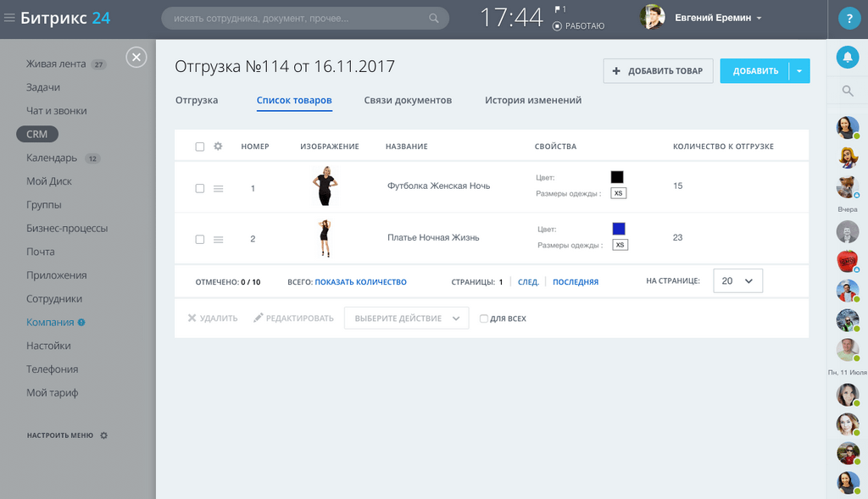The image size is (868, 499).
Task: Open the help question mark icon
Action: (x=848, y=19)
